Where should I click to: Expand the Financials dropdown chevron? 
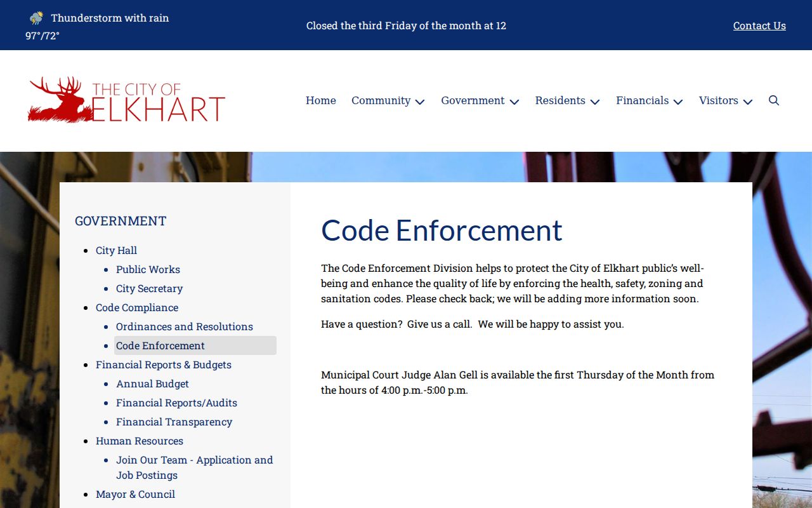coord(678,102)
